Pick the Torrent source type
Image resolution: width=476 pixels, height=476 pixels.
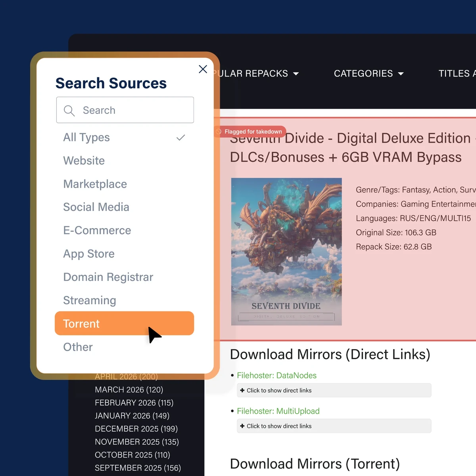click(125, 323)
